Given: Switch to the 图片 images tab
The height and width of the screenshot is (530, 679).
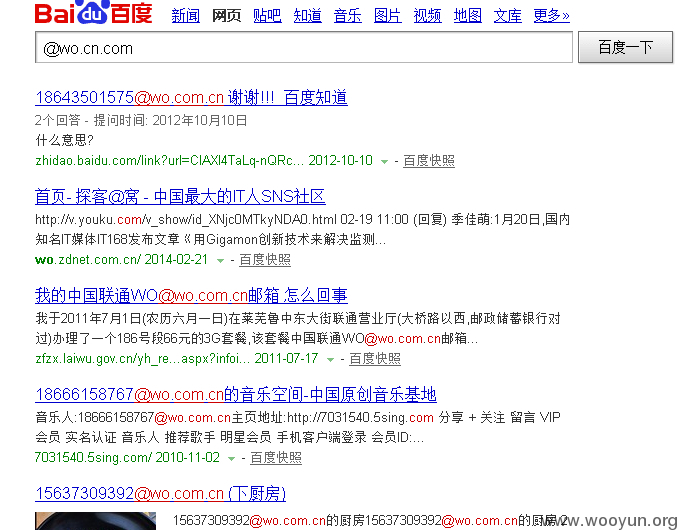Looking at the screenshot, I should click(388, 16).
